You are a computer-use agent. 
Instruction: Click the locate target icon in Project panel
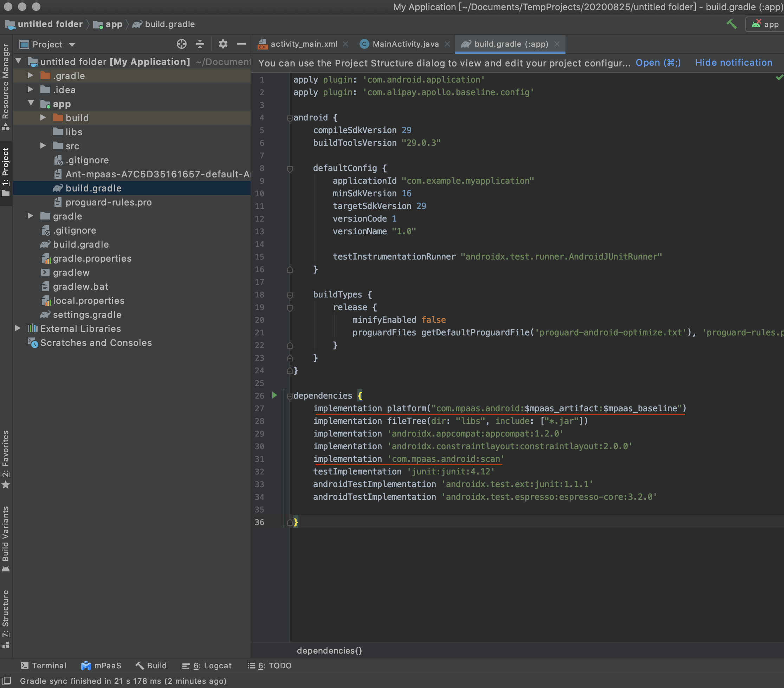[181, 44]
